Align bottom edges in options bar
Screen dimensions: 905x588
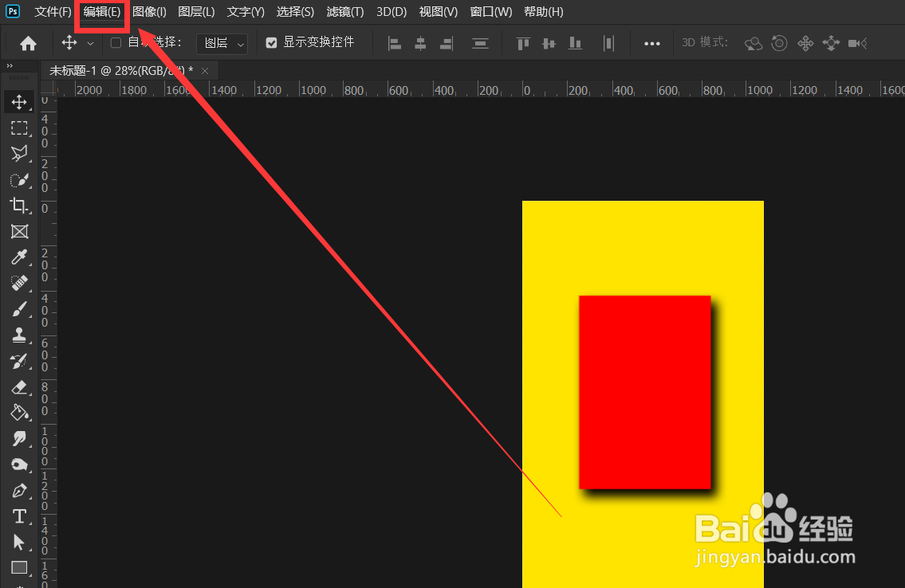click(x=576, y=43)
